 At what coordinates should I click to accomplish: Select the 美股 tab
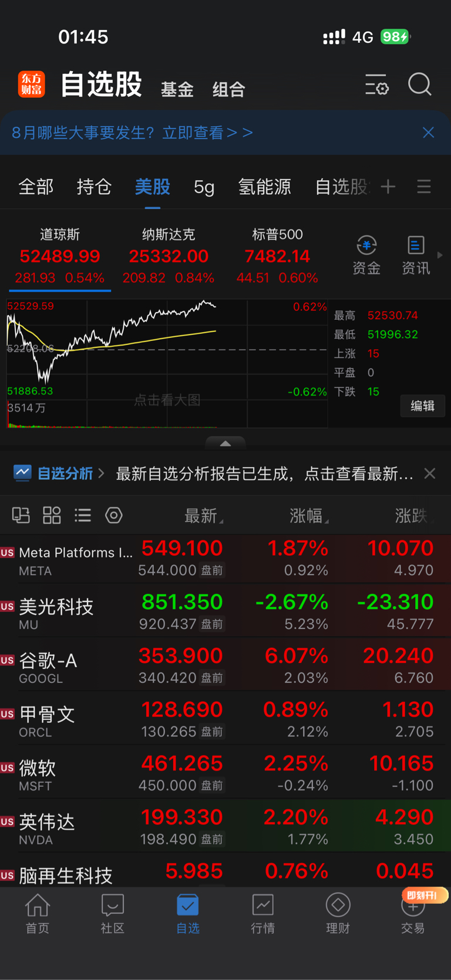tap(153, 187)
